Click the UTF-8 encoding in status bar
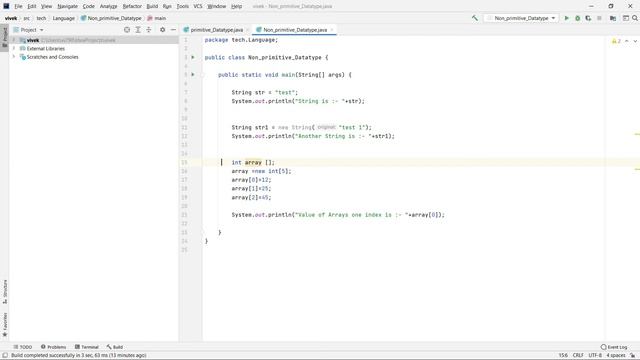 (595, 356)
